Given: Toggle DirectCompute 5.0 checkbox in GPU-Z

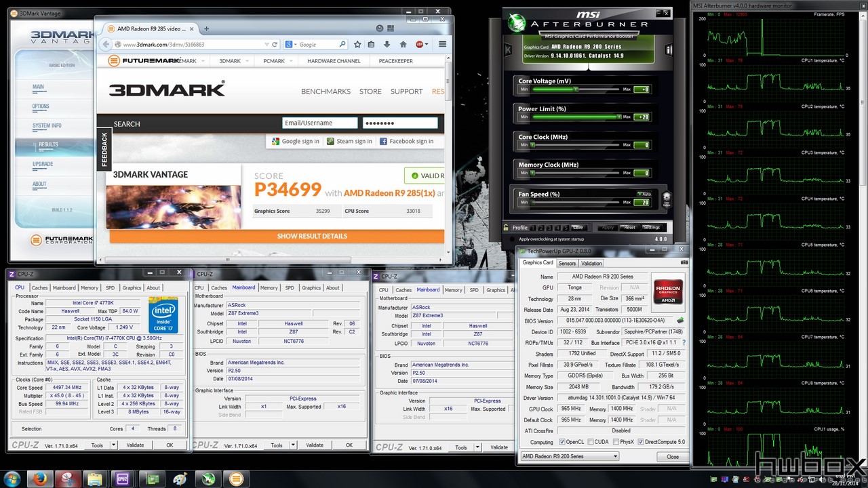Looking at the screenshot, I should (641, 442).
